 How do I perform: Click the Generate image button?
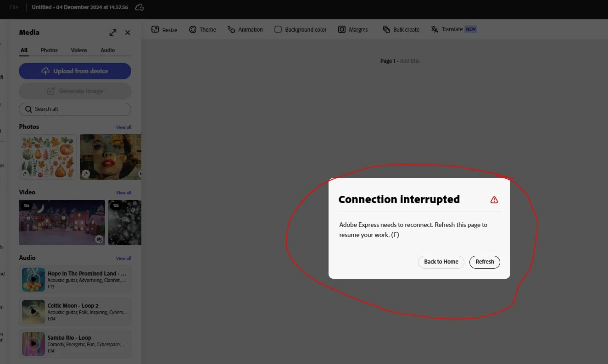pos(75,91)
